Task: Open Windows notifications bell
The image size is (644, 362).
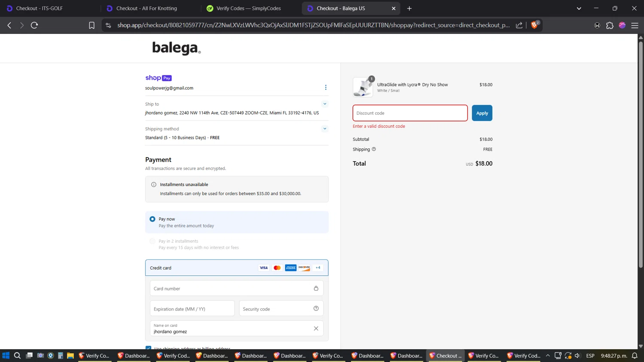Action: pyautogui.click(x=635, y=356)
